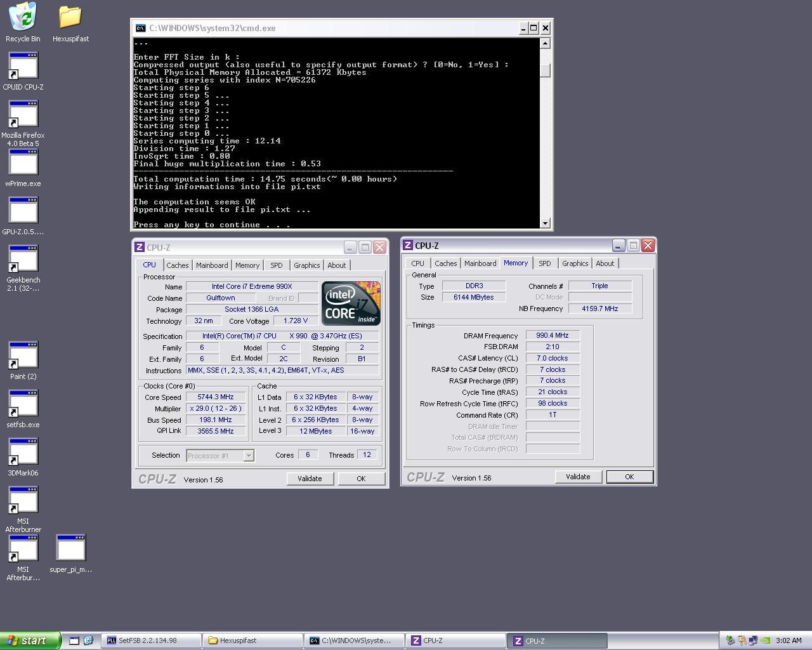812x650 pixels.
Task: Click the NB Frequency 4159.7 MHz value
Action: click(x=599, y=308)
